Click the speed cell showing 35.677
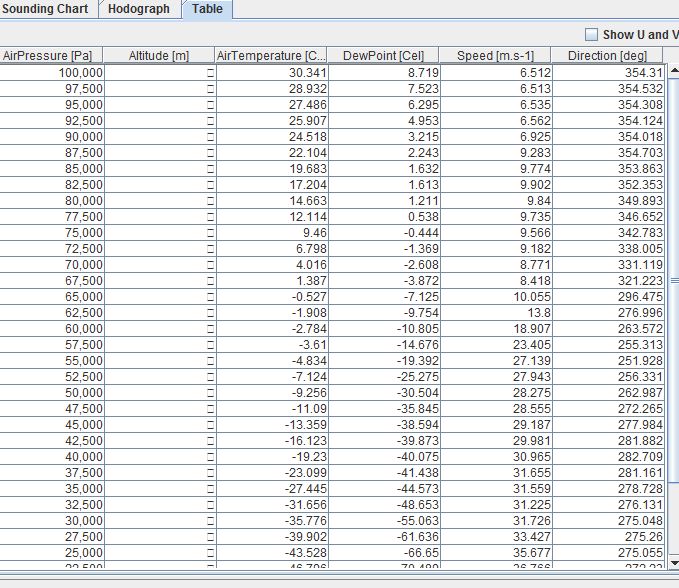The height and width of the screenshot is (588, 679). (x=498, y=553)
